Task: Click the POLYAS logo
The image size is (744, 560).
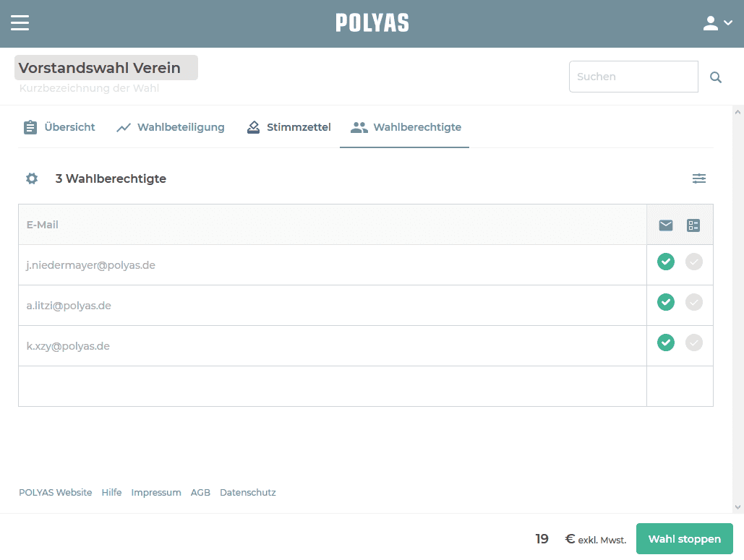Action: pyautogui.click(x=372, y=23)
